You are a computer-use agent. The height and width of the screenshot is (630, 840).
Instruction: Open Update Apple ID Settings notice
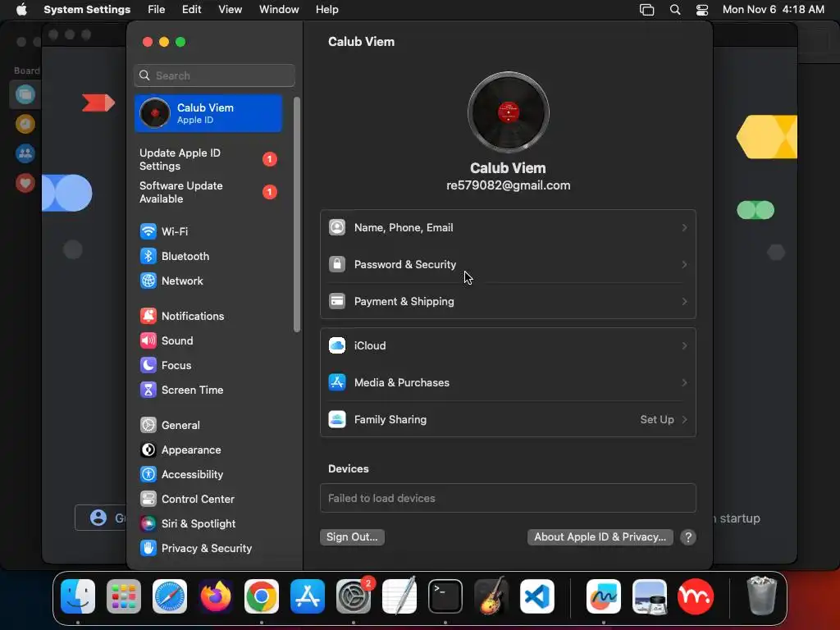[208, 160]
